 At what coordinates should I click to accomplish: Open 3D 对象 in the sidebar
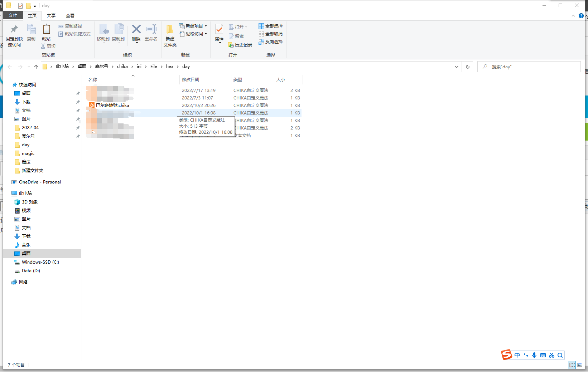(x=29, y=202)
